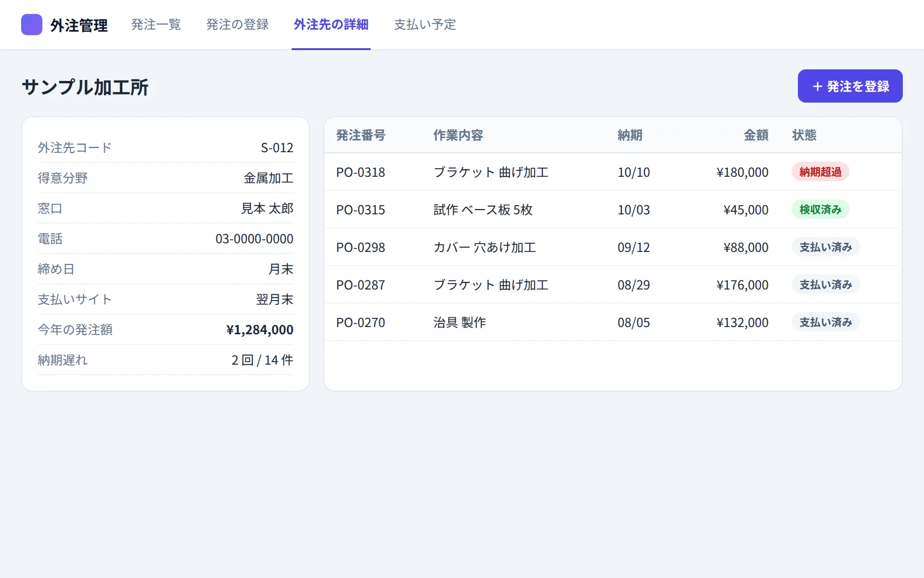924x578 pixels.
Task: Select order number PO-0315
Action: (x=360, y=210)
